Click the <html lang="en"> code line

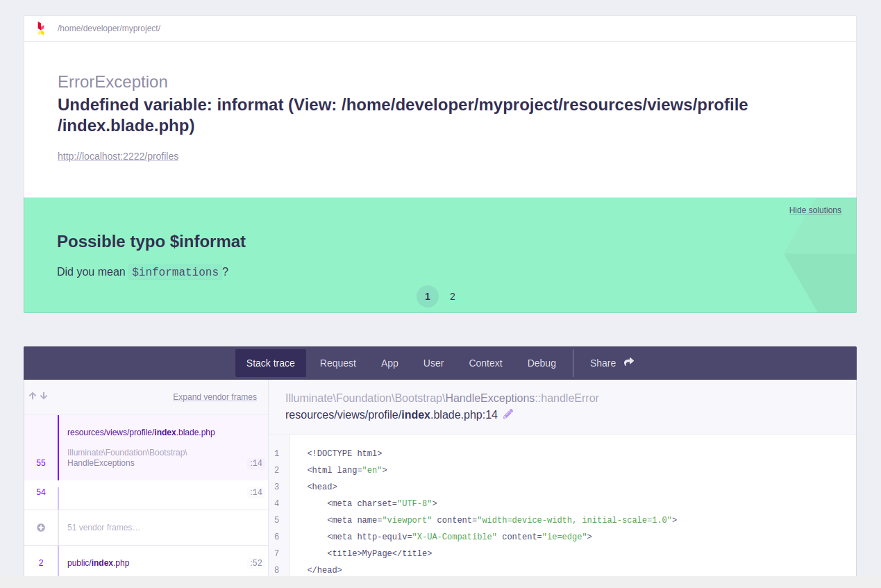(346, 470)
